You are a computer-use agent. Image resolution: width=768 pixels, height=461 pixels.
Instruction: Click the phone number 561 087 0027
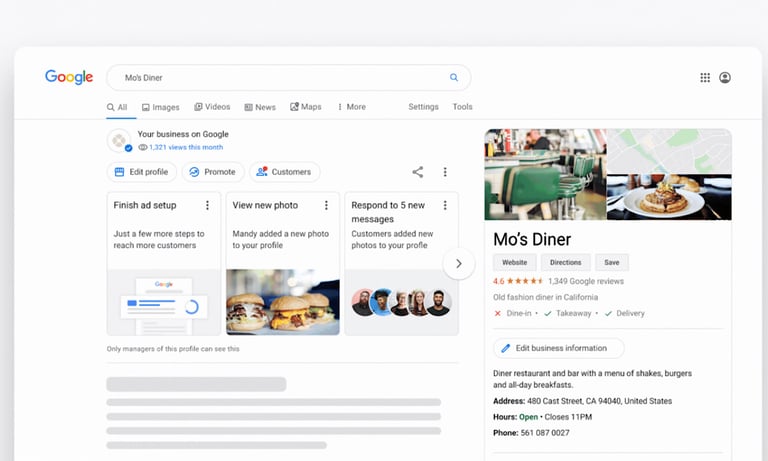(x=545, y=433)
